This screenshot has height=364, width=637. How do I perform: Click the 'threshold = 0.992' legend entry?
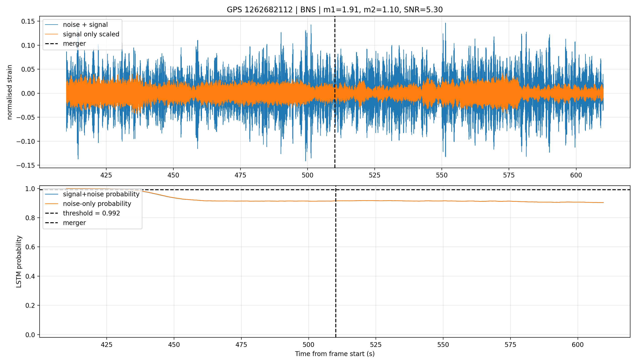tap(83, 213)
